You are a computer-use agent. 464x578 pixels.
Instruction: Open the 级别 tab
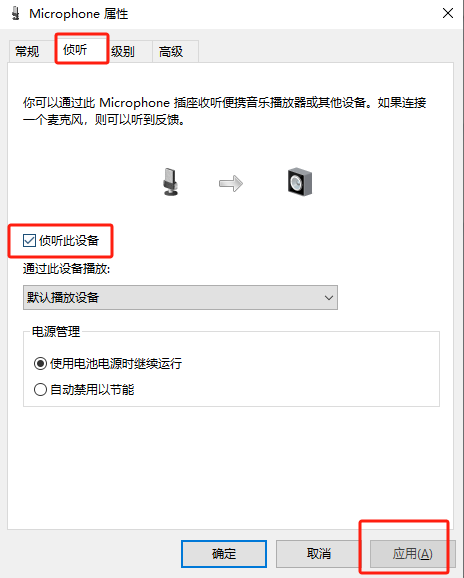[x=123, y=51]
